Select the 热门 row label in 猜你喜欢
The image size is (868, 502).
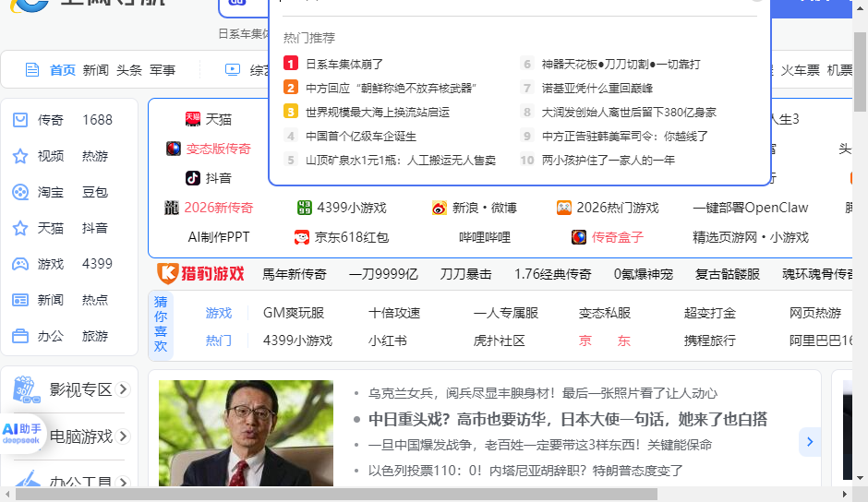pyautogui.click(x=219, y=341)
